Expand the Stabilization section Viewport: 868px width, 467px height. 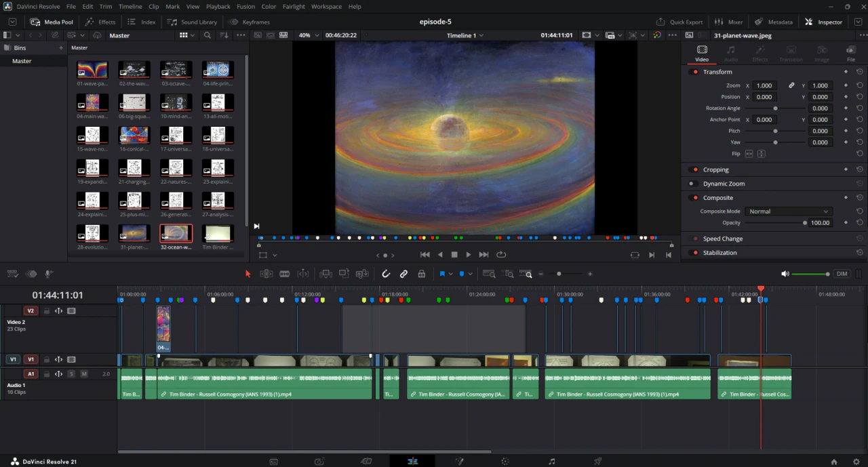(x=719, y=253)
